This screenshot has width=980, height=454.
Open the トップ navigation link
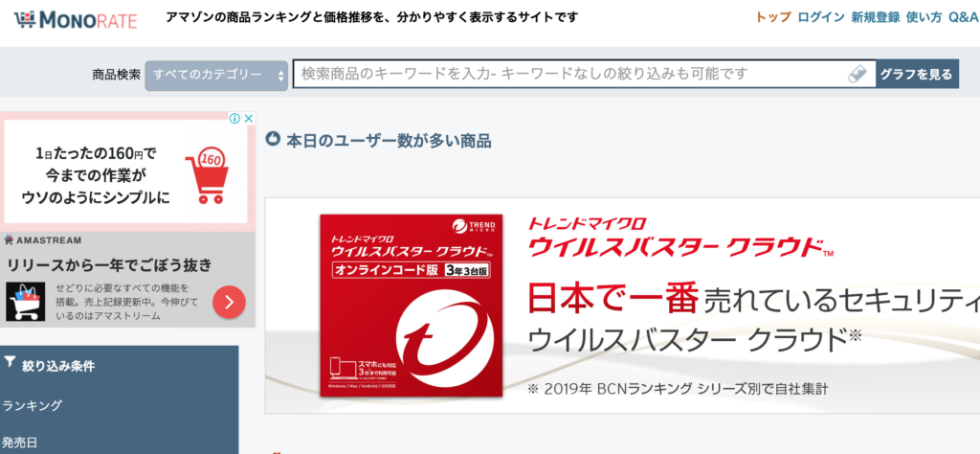[772, 17]
